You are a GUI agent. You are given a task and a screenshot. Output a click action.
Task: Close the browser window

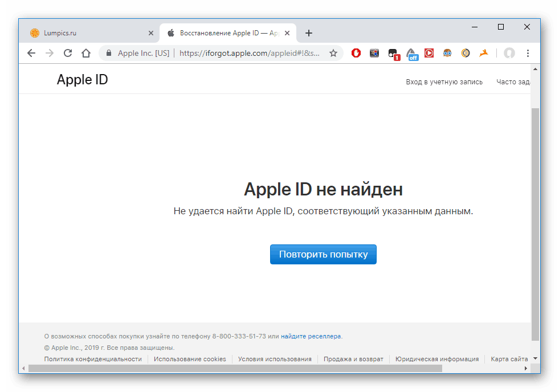tap(527, 27)
